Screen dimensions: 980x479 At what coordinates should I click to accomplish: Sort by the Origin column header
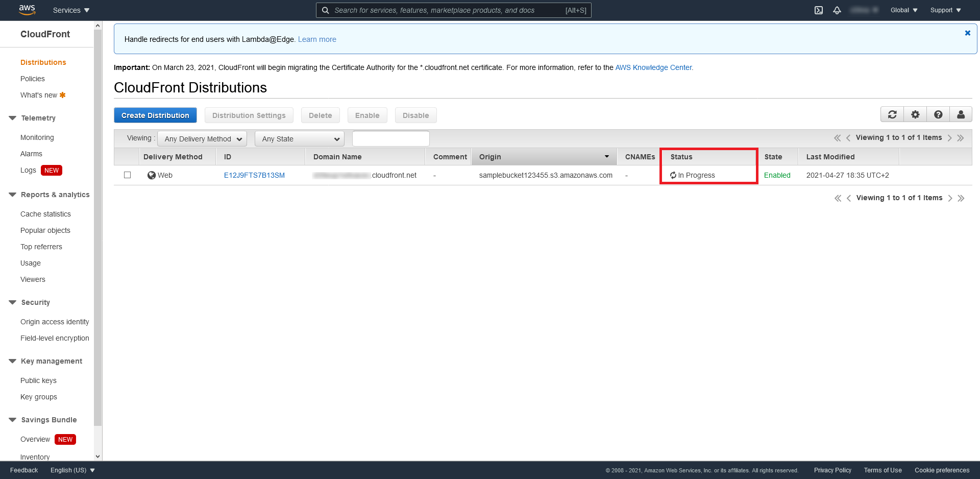[x=544, y=157]
